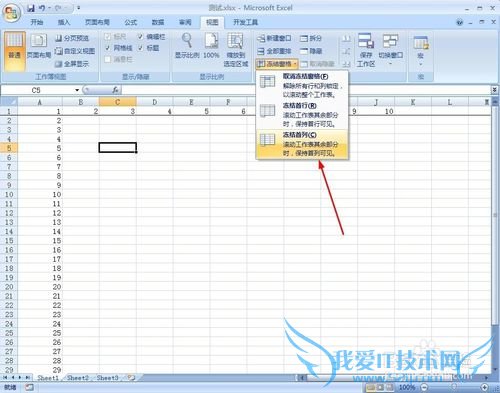
Task: Open the Insert (插入) ribbon tab
Action: [x=64, y=22]
